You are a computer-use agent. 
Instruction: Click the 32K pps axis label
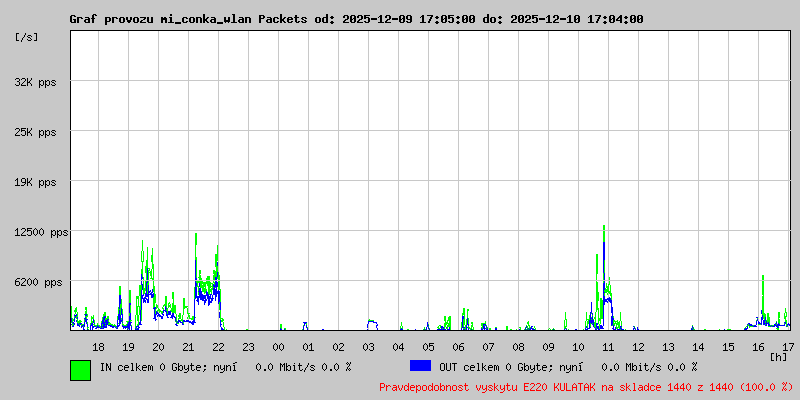[x=35, y=82]
